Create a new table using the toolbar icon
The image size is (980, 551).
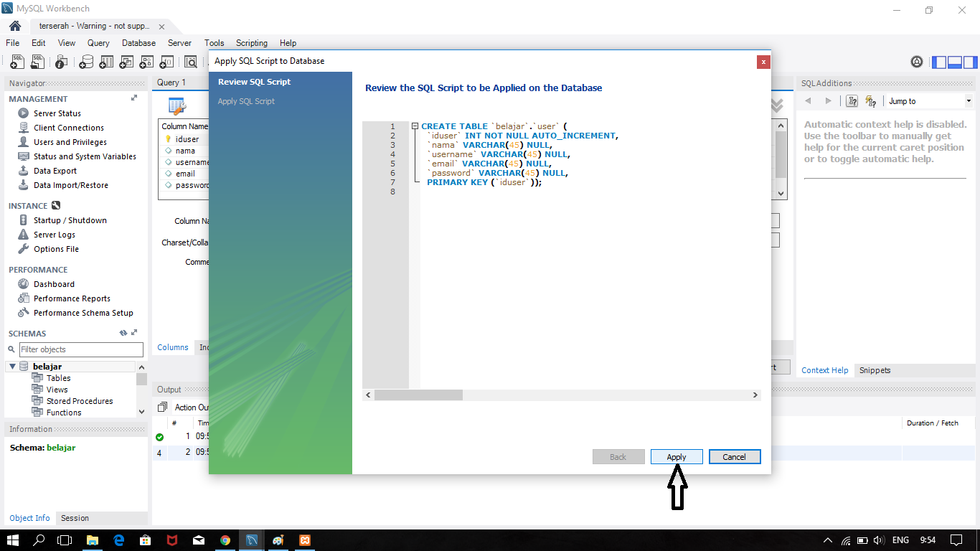pos(105,62)
